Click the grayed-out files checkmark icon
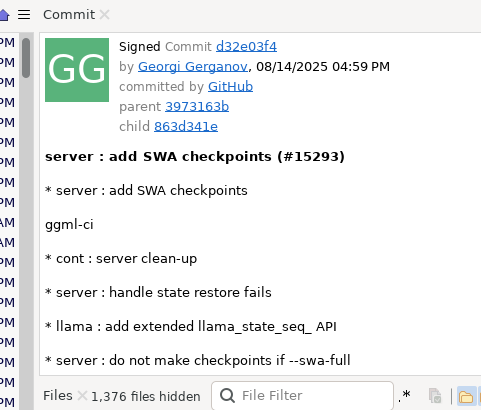Screen dimensions: 481x410 (x=435, y=396)
